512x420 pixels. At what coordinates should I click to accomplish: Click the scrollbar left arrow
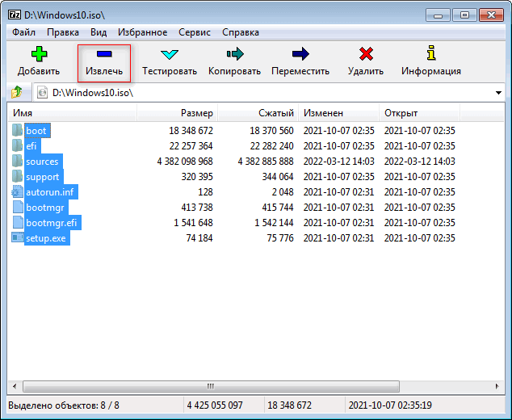(15, 386)
